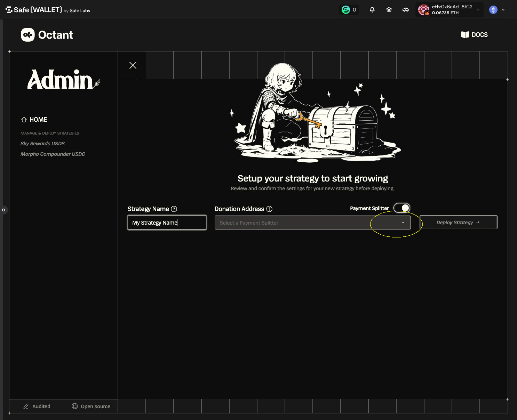Toggle the Payment Splitter switch

402,208
